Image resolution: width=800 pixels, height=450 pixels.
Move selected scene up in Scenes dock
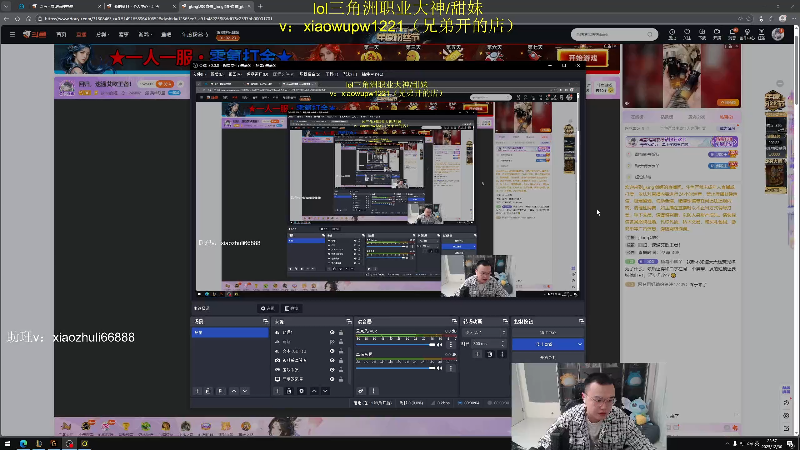pyautogui.click(x=234, y=391)
